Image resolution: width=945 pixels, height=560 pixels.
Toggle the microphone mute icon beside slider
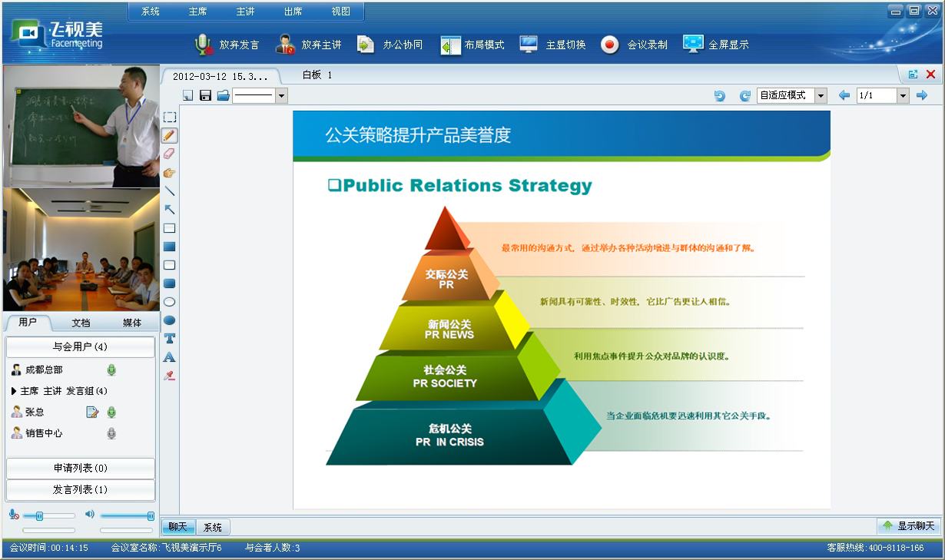click(14, 515)
